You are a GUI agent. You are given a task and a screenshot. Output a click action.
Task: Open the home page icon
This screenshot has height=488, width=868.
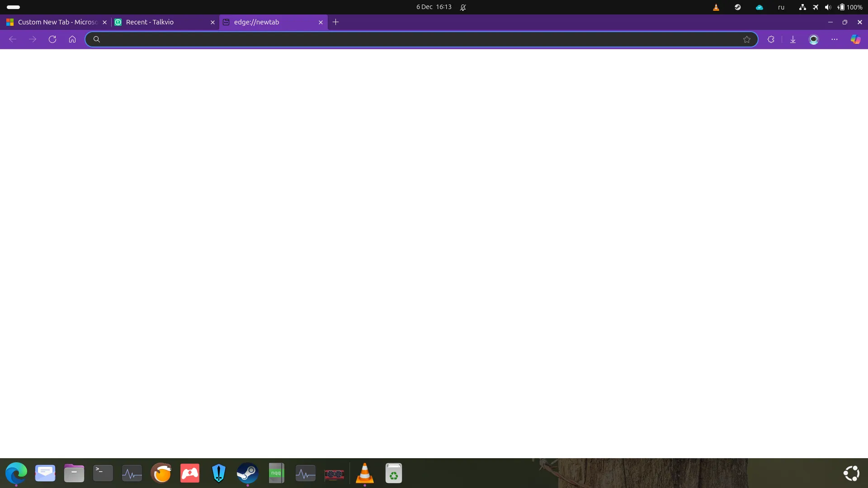[72, 39]
